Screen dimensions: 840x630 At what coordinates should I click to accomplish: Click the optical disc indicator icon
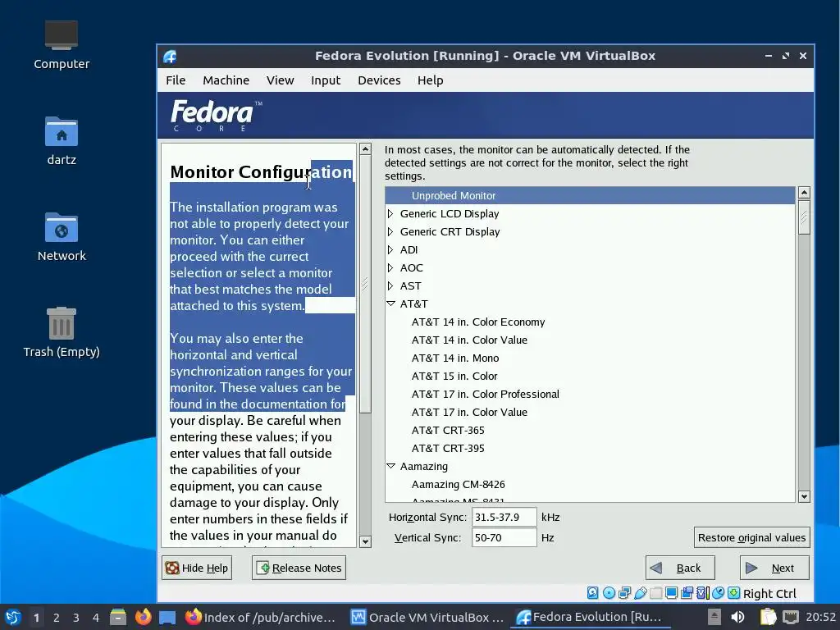609,592
